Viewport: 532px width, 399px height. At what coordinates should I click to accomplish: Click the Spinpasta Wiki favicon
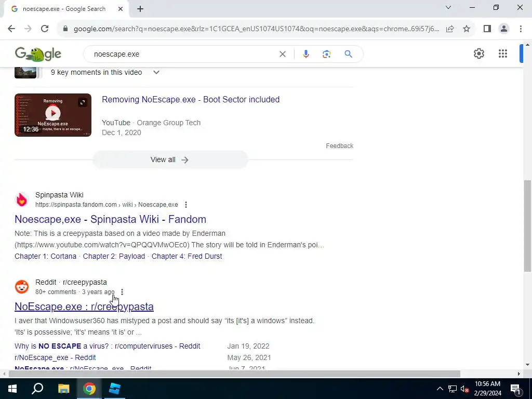click(x=22, y=199)
